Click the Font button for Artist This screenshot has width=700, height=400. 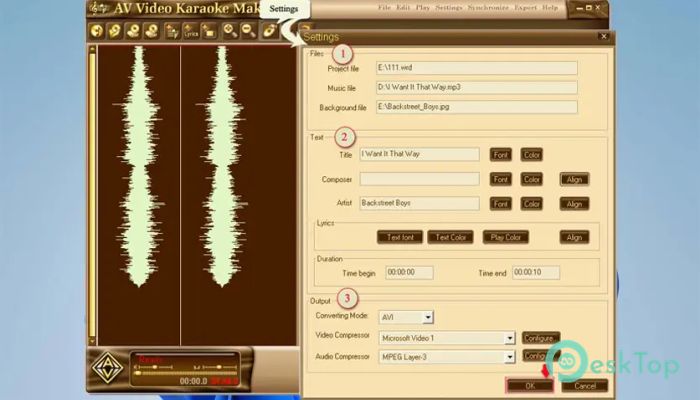[x=500, y=204]
